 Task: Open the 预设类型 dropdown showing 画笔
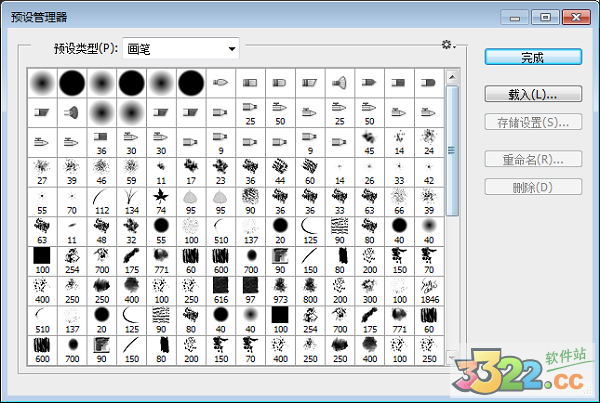pos(183,48)
